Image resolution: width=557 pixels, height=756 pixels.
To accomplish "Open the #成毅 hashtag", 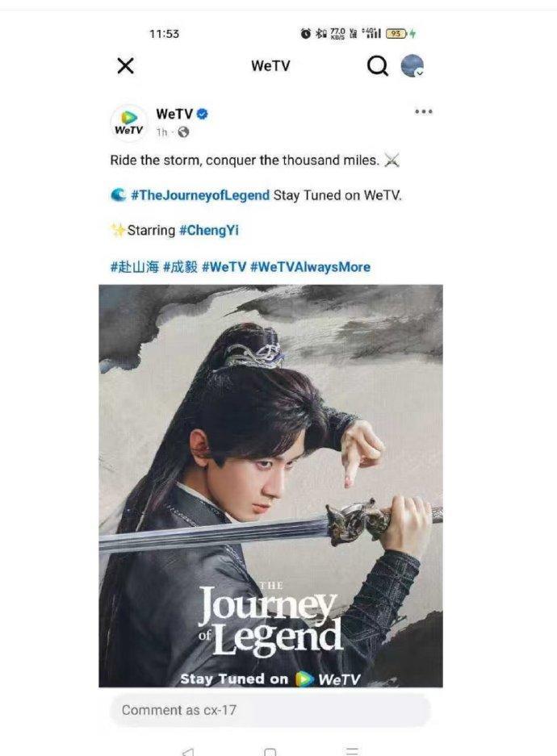I will point(180,267).
